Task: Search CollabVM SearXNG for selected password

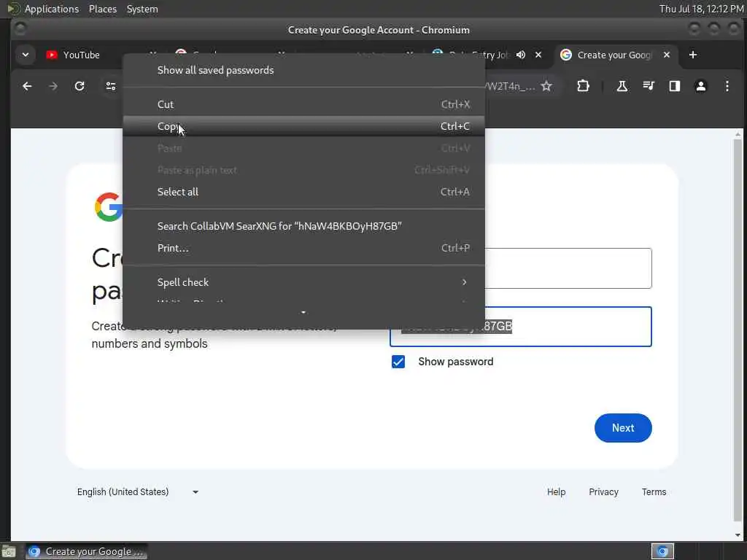Action: 303,226
